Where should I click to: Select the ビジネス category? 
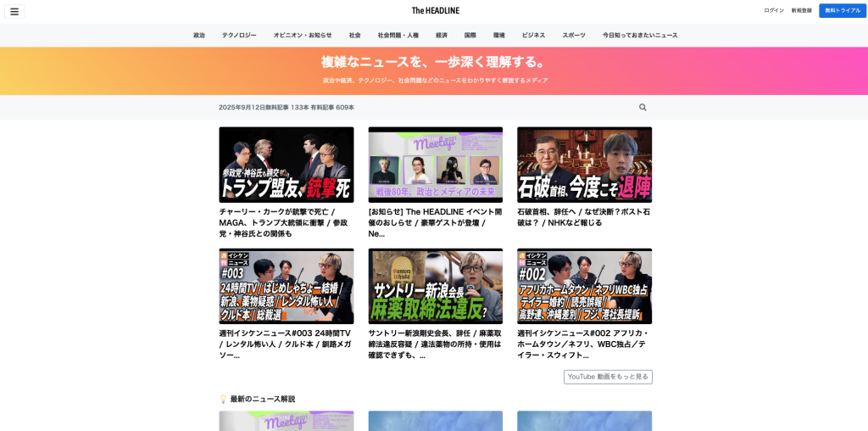click(x=533, y=35)
